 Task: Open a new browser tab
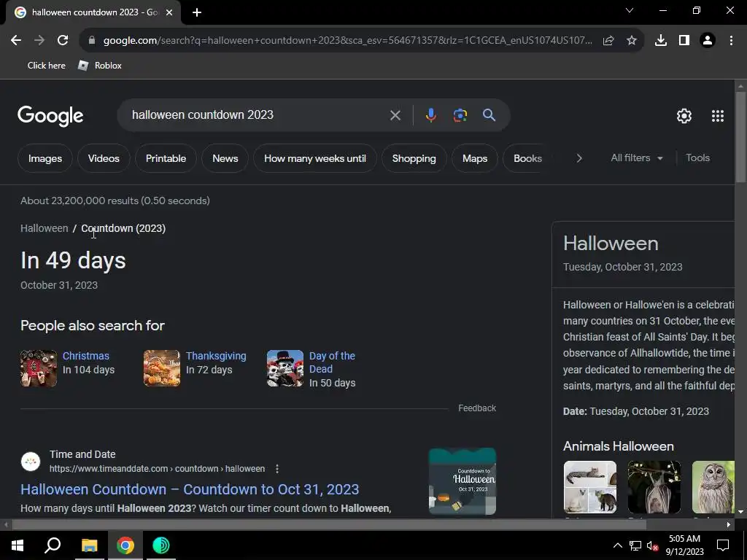point(197,12)
